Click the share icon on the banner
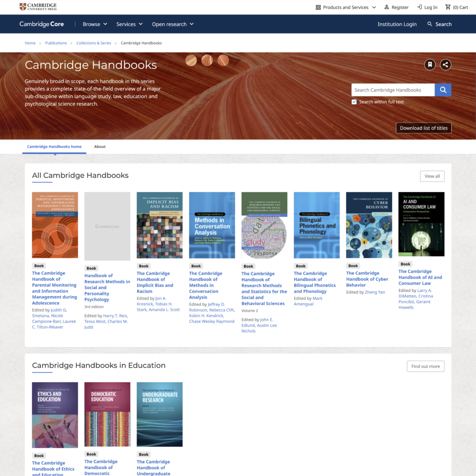 click(x=445, y=65)
